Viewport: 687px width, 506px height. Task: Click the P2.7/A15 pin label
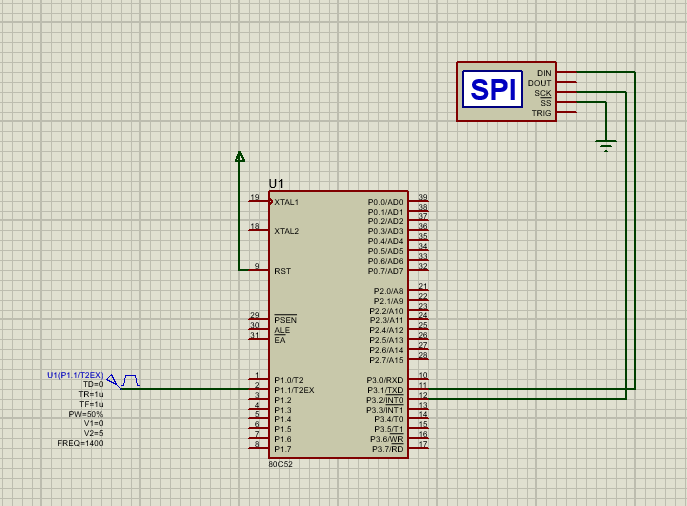pos(386,360)
